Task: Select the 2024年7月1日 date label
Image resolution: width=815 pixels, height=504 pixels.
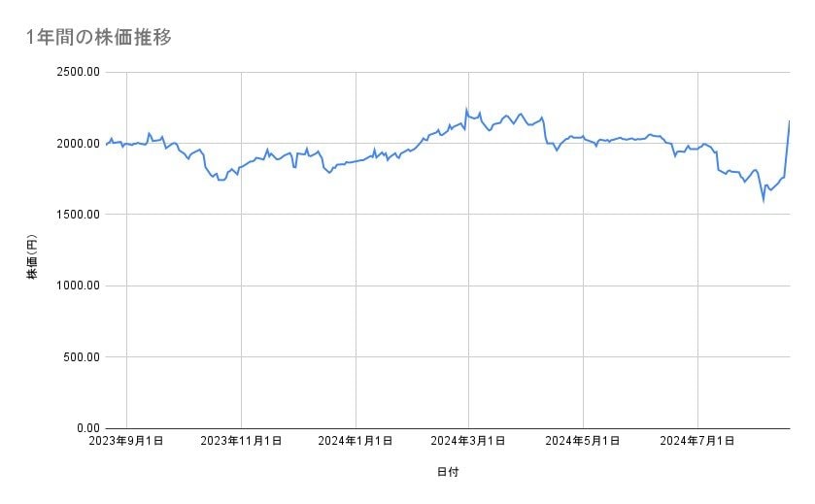Action: tap(697, 442)
